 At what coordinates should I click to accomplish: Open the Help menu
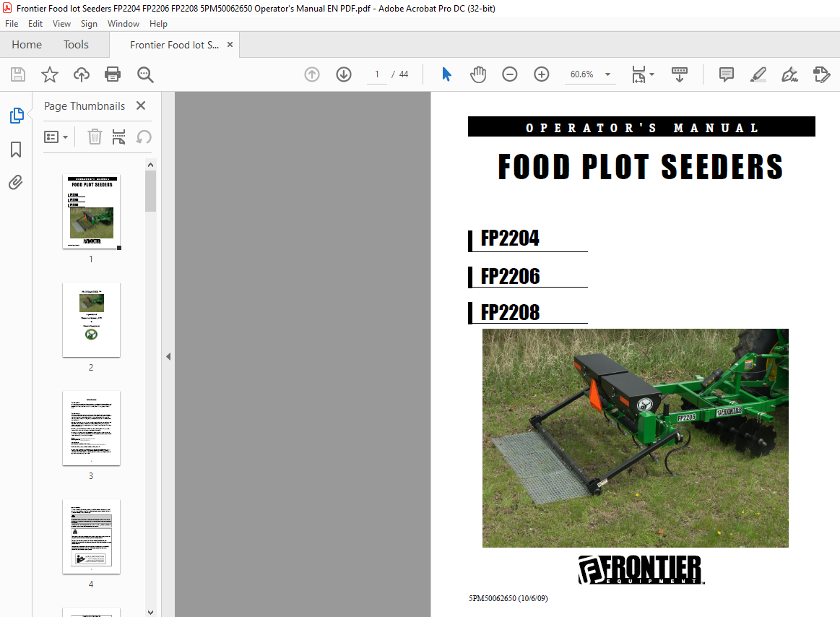tap(158, 24)
